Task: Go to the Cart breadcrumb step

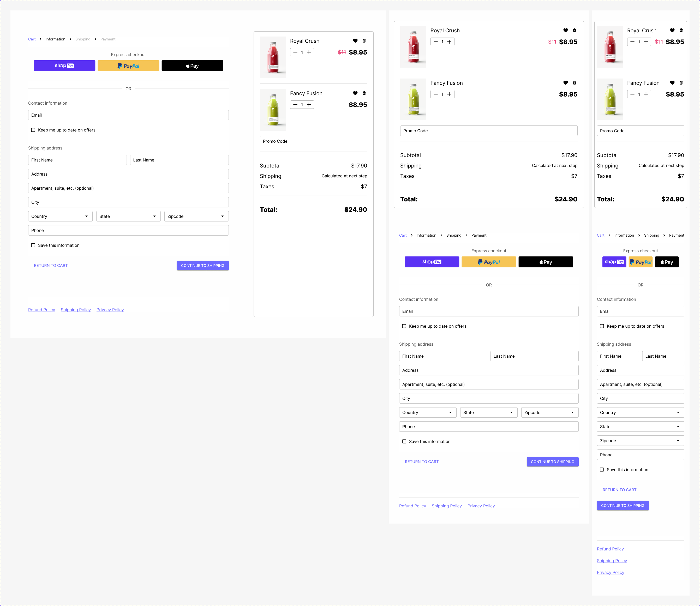Action: coord(32,39)
